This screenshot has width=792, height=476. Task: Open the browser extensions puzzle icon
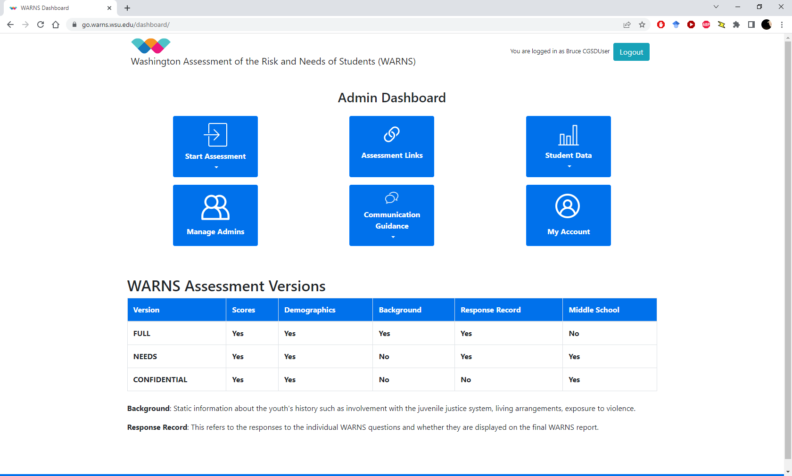pos(736,24)
